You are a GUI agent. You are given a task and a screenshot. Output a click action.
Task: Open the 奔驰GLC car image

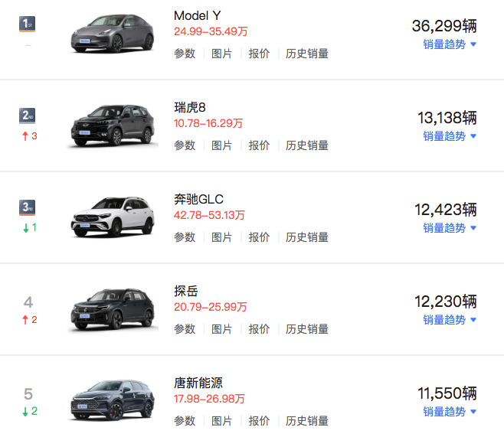pyautogui.click(x=112, y=217)
